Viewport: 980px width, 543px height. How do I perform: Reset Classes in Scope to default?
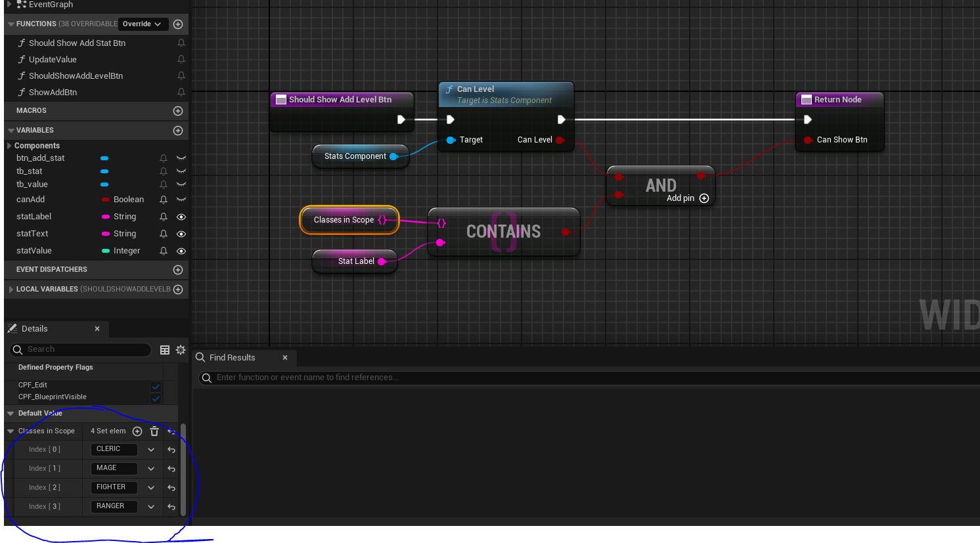pyautogui.click(x=171, y=431)
